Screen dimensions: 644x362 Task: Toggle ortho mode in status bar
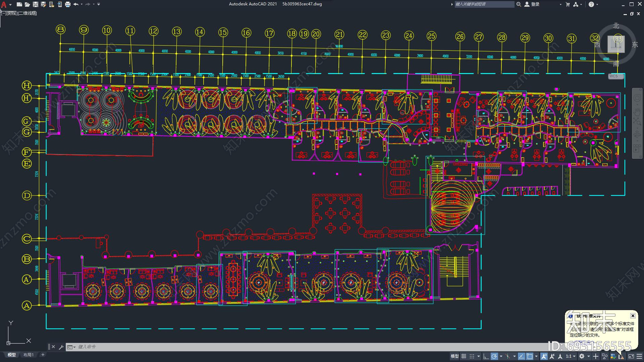pos(486,356)
